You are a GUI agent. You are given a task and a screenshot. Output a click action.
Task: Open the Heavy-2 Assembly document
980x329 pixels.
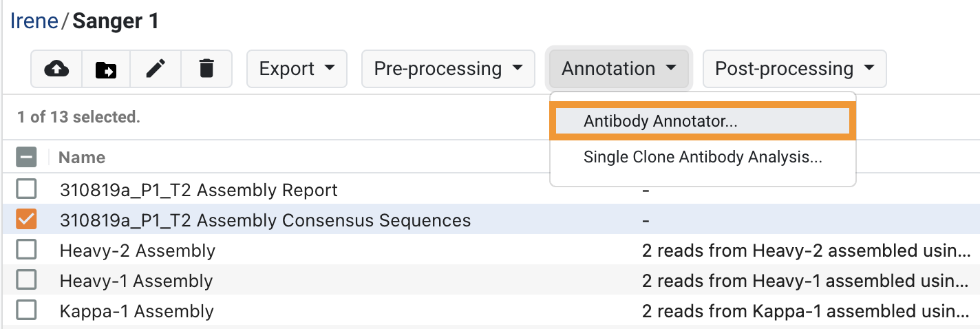tap(138, 251)
